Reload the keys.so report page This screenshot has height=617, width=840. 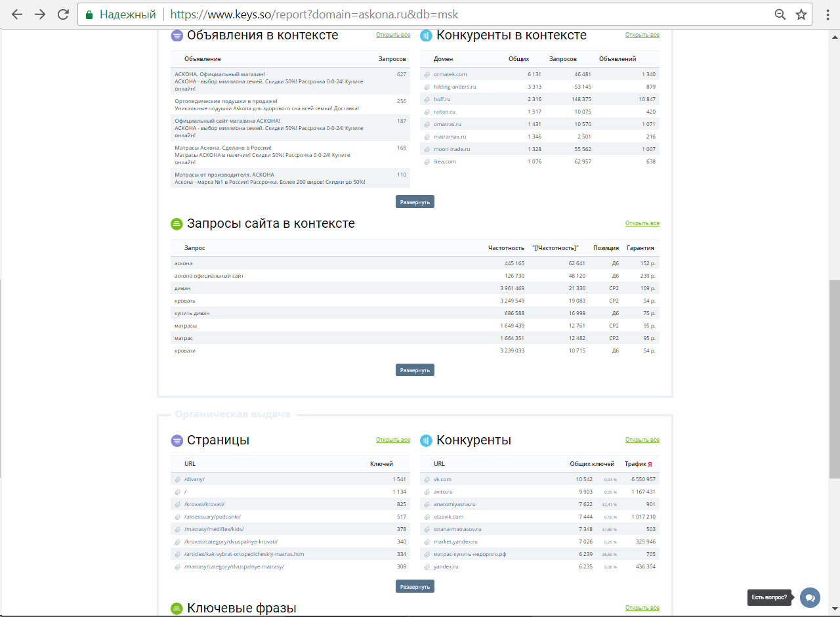pos(63,14)
